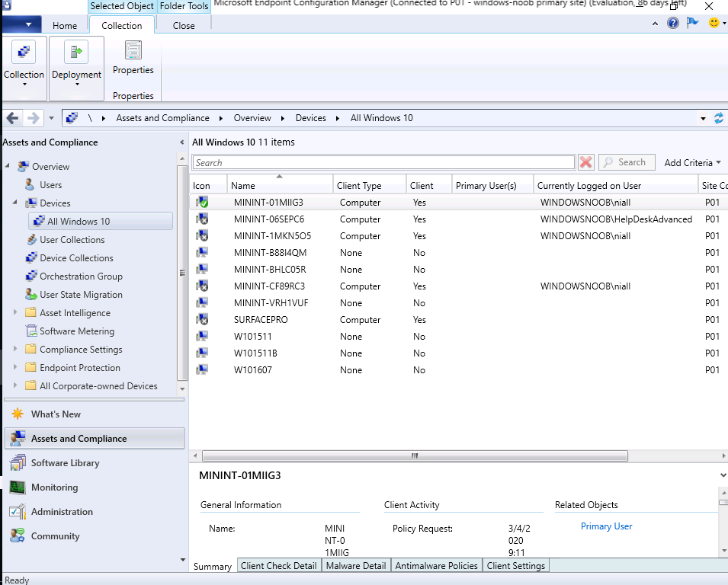Click Devices in the breadcrumb path
Image resolution: width=728 pixels, height=585 pixels.
pyautogui.click(x=310, y=118)
